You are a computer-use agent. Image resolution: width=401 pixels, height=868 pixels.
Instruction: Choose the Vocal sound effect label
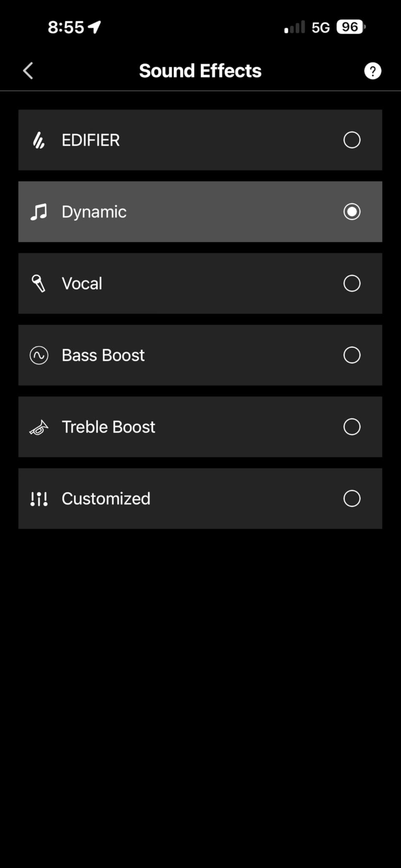pyautogui.click(x=82, y=283)
